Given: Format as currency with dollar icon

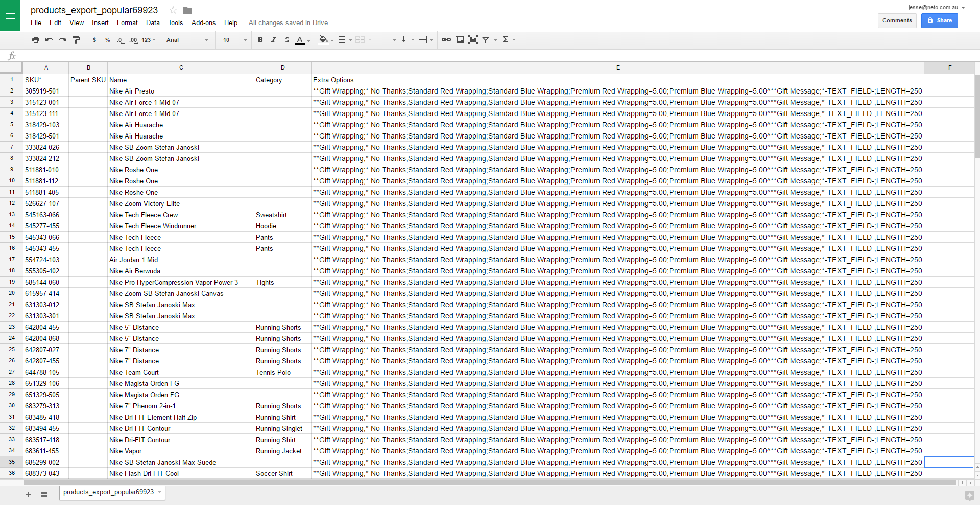Looking at the screenshot, I should coord(94,40).
